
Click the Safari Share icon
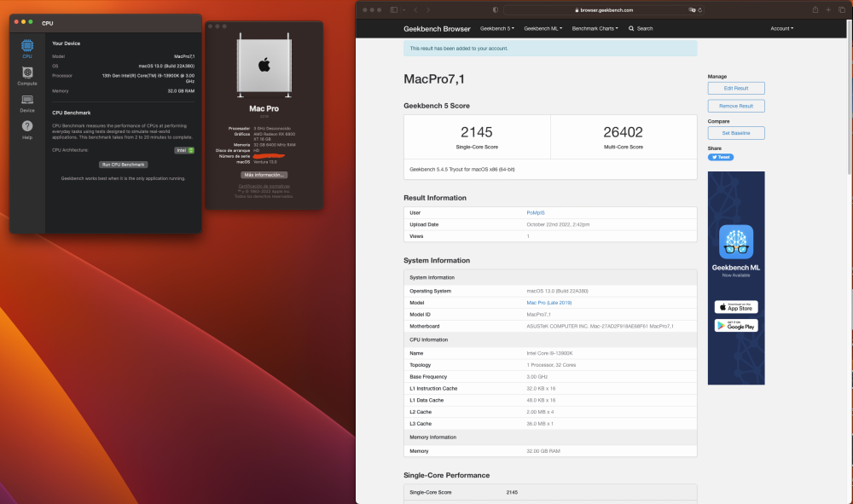(815, 9)
